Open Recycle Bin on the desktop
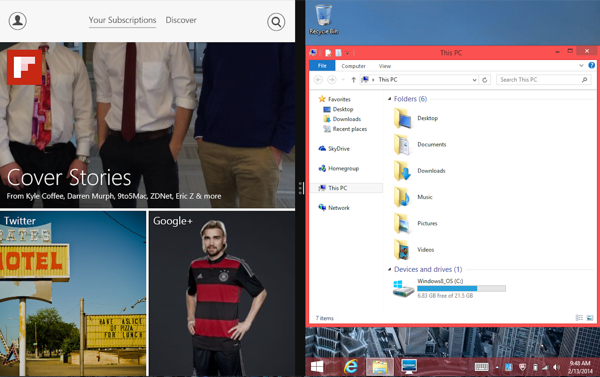The image size is (600, 377). tap(324, 20)
